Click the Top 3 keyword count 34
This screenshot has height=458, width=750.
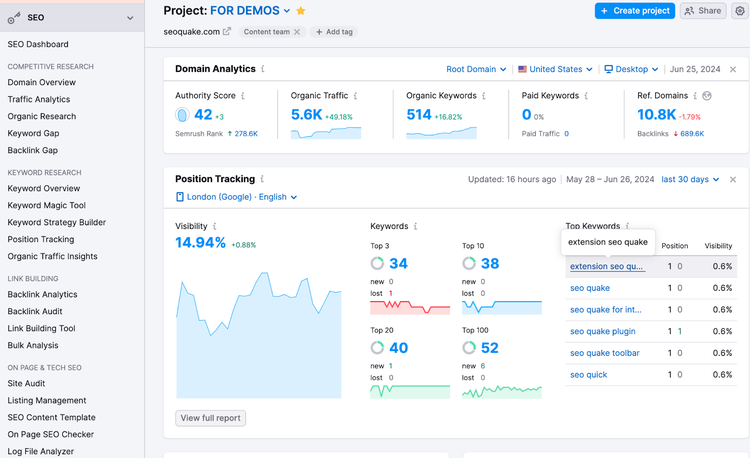pos(398,263)
